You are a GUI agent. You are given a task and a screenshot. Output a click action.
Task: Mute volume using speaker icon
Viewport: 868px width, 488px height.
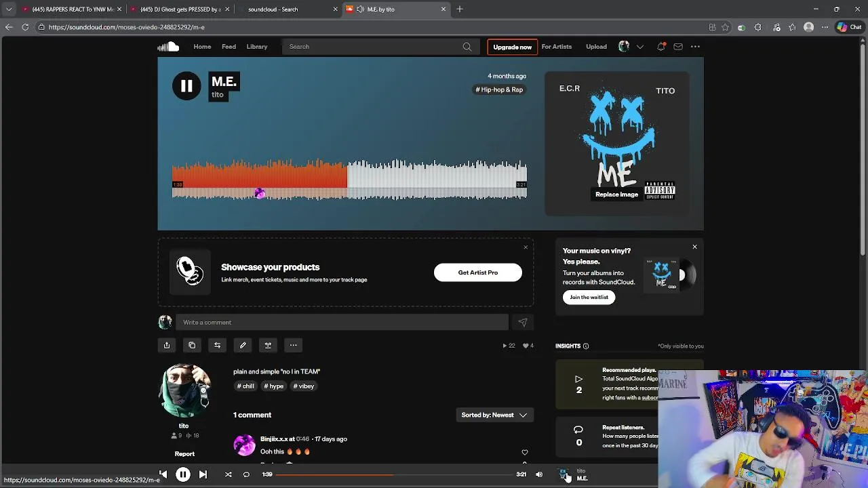point(539,474)
